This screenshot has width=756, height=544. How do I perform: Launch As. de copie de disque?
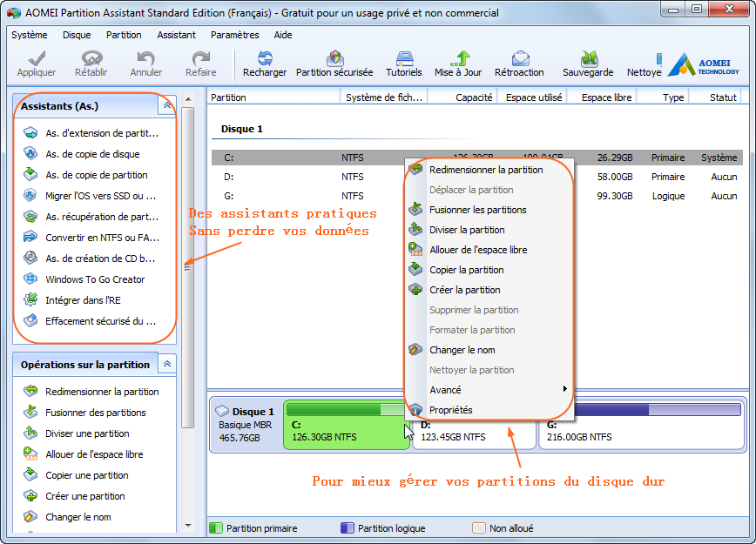point(82,154)
